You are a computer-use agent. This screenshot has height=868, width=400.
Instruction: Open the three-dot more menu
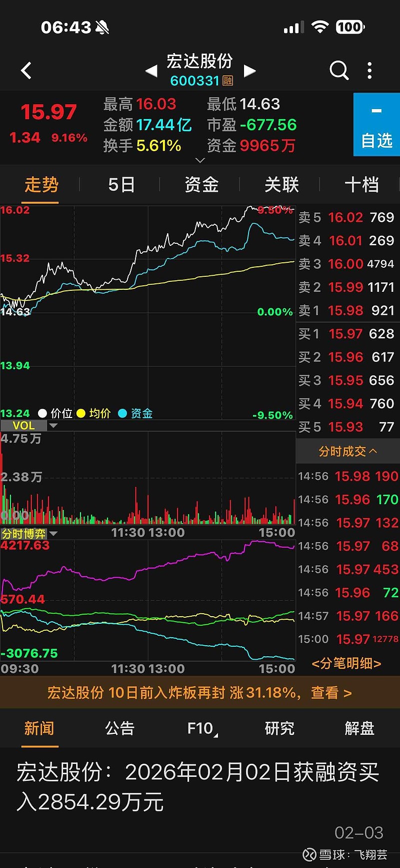click(370, 71)
